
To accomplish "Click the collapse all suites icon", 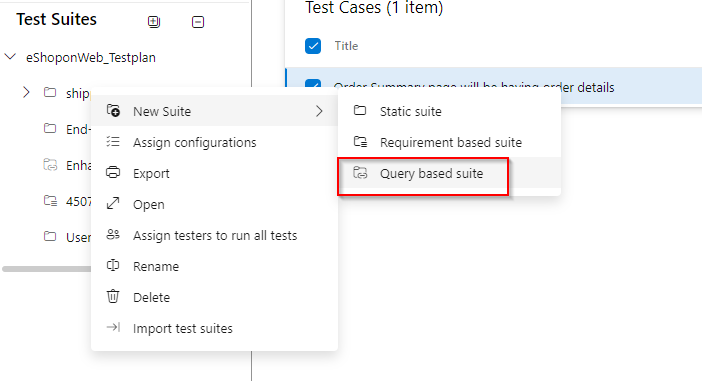I will click(198, 21).
